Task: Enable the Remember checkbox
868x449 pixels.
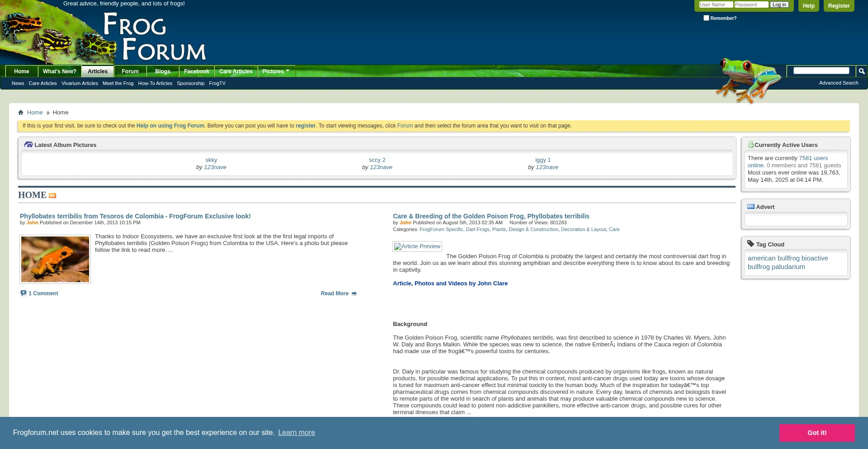Action: click(706, 18)
